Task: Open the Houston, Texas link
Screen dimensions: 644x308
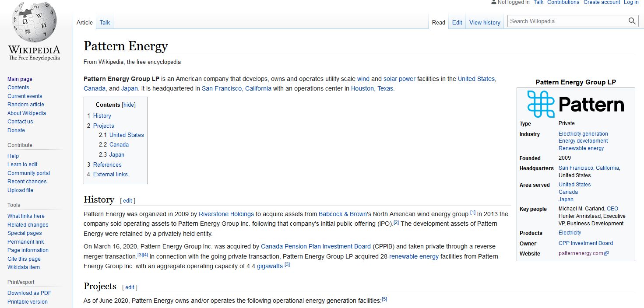Action: pyautogui.click(x=372, y=88)
